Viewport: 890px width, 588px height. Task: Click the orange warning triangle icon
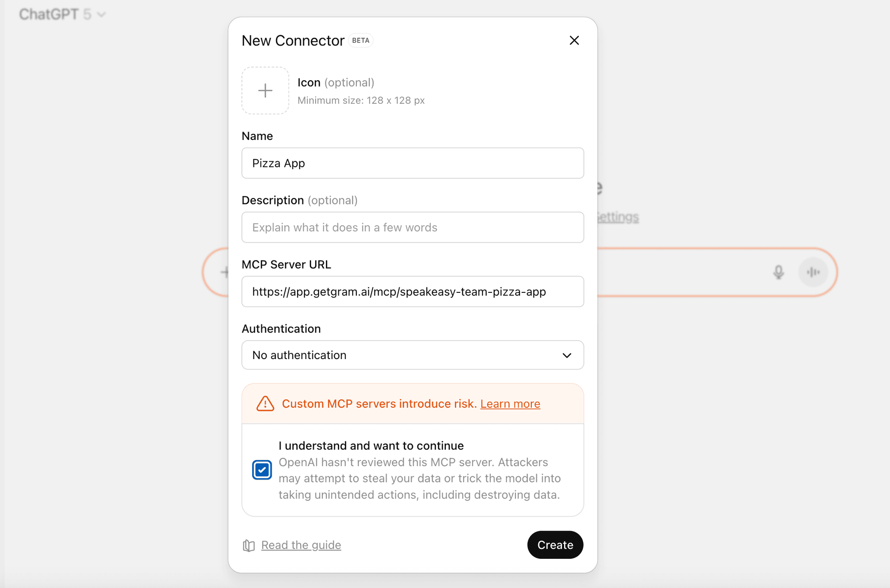pyautogui.click(x=264, y=404)
